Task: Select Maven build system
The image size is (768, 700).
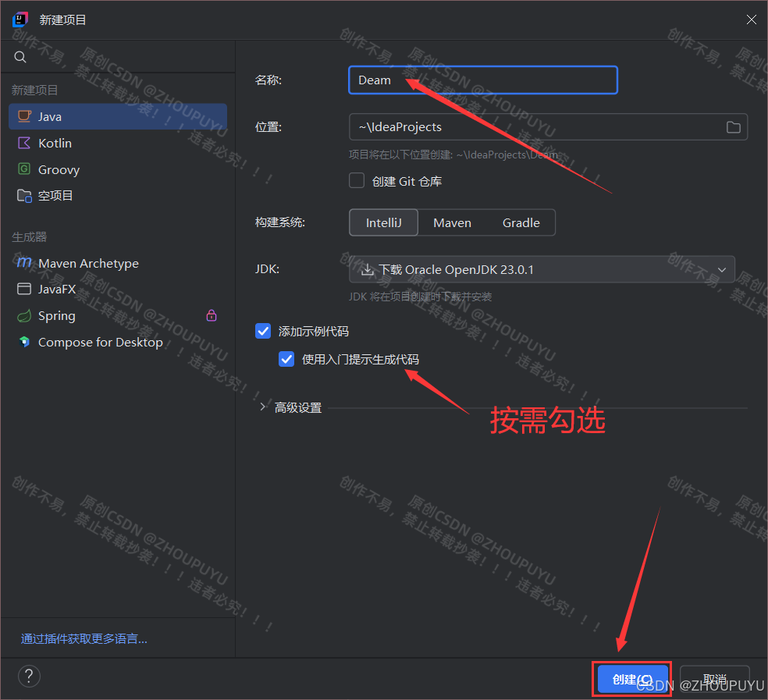Action: click(452, 223)
